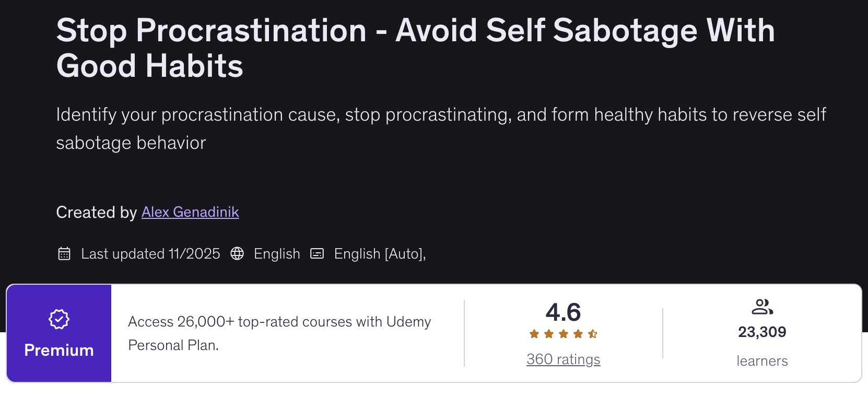Viewport: 868px width, 396px height.
Task: Click the English [Auto] captions label
Action: [380, 254]
